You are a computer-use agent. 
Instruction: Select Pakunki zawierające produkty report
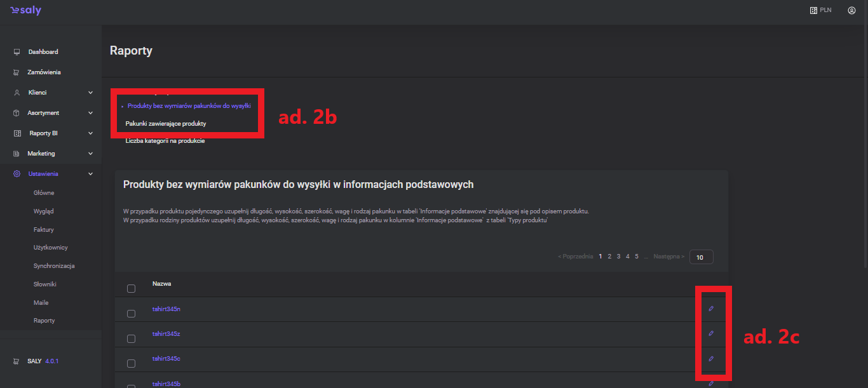(166, 124)
